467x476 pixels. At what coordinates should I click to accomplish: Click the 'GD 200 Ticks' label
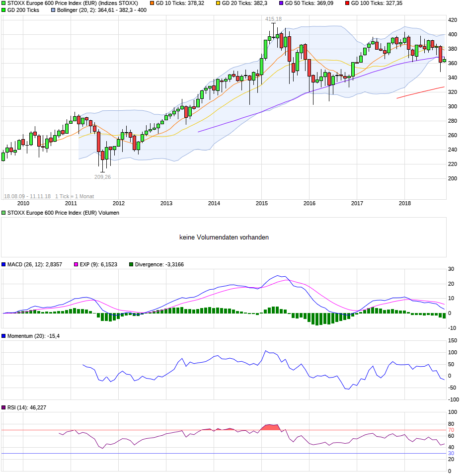pyautogui.click(x=23, y=10)
